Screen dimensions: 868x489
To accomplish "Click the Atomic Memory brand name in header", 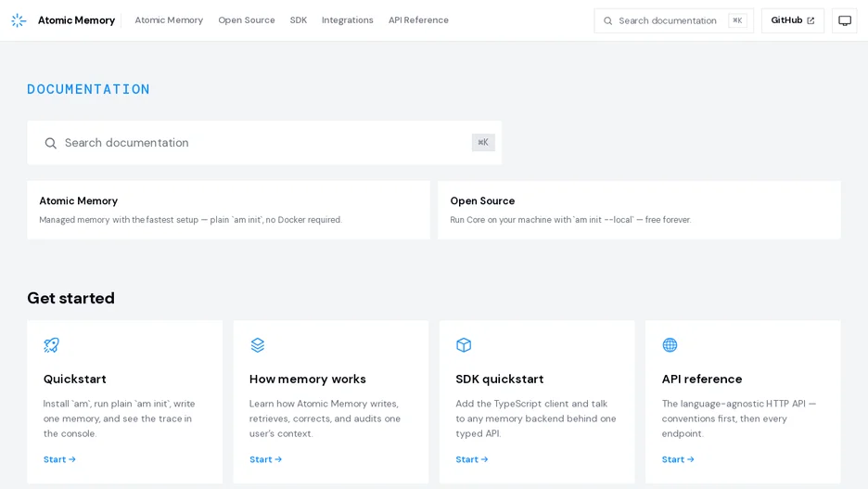I will coord(76,20).
